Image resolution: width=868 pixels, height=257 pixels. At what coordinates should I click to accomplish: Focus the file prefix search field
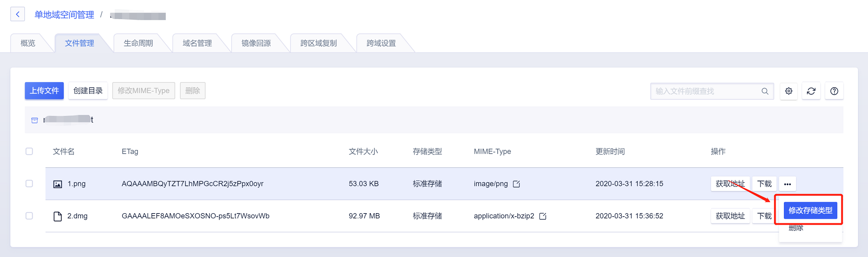pyautogui.click(x=707, y=91)
